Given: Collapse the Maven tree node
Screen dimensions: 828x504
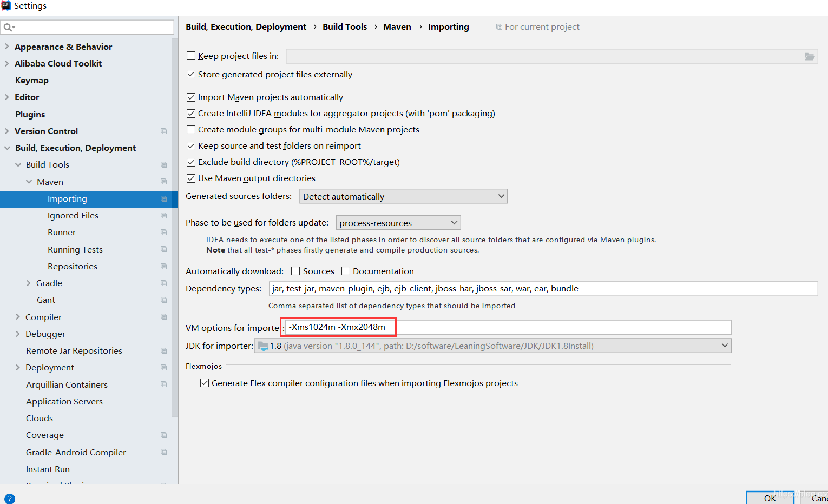Looking at the screenshot, I should (x=29, y=182).
